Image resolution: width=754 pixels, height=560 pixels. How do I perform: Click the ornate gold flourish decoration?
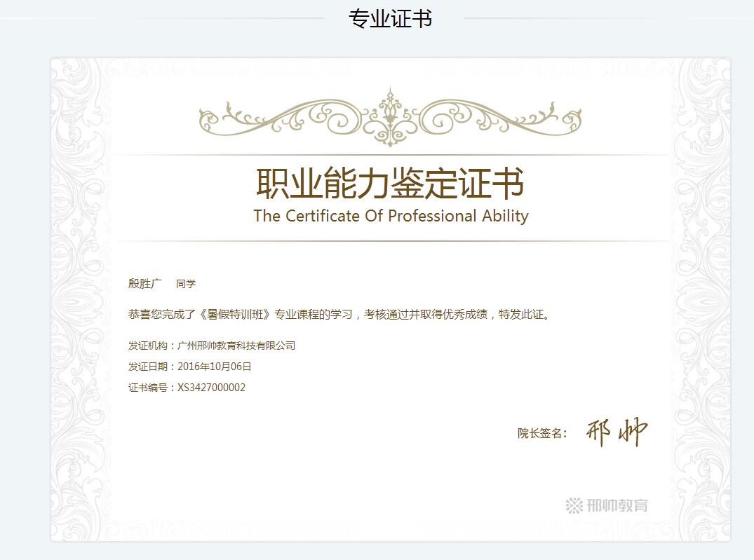click(x=390, y=117)
